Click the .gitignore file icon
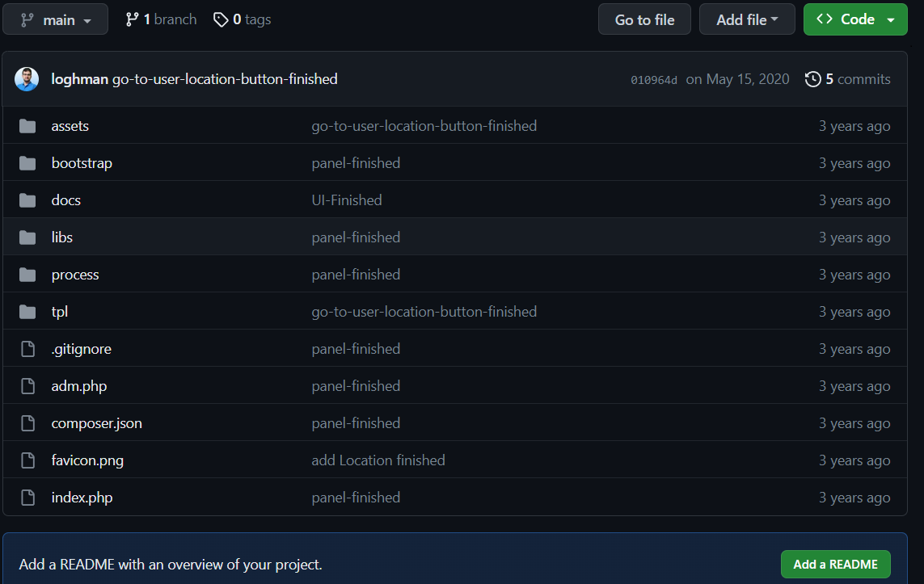The height and width of the screenshot is (584, 924). (27, 349)
